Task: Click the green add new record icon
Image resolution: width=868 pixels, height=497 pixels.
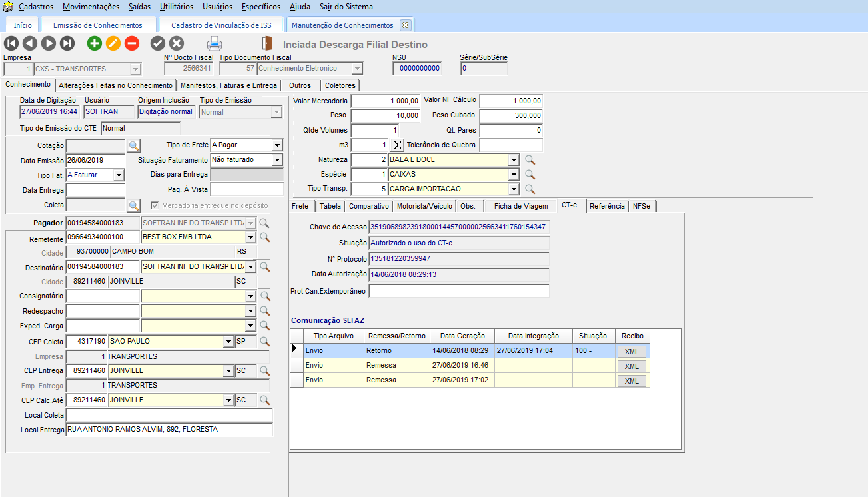Action: 95,44
